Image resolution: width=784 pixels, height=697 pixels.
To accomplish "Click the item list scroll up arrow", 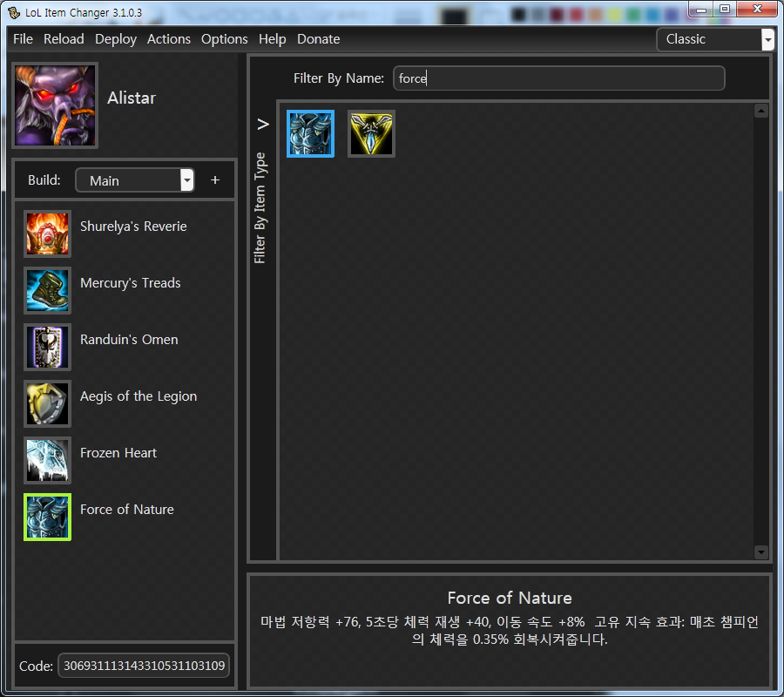I will click(x=761, y=111).
